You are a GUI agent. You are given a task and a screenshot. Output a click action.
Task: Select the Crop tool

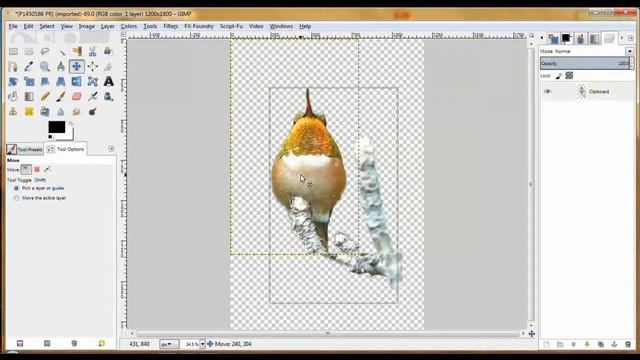(x=108, y=67)
